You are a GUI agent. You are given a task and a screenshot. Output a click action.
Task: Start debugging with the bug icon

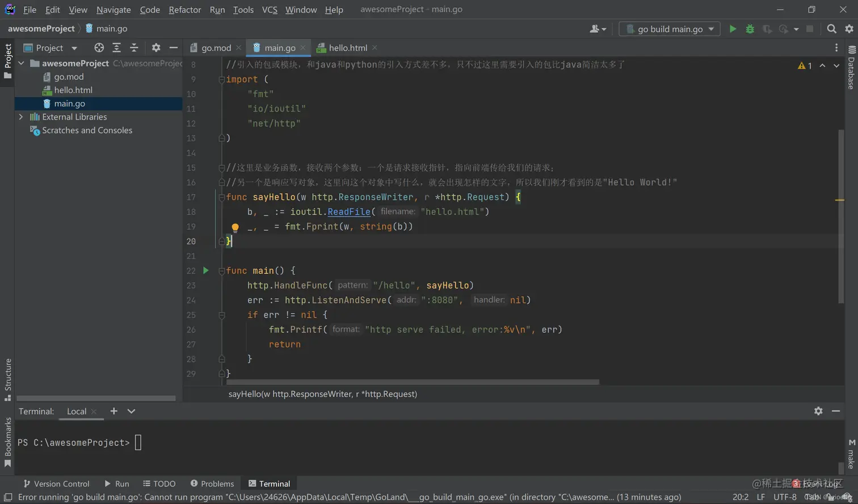coord(750,29)
